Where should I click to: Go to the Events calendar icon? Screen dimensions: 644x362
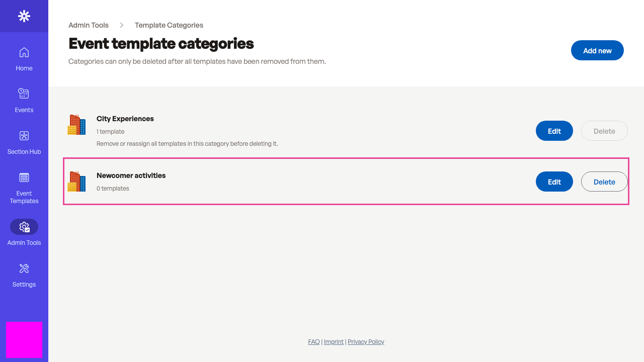pos(24,94)
